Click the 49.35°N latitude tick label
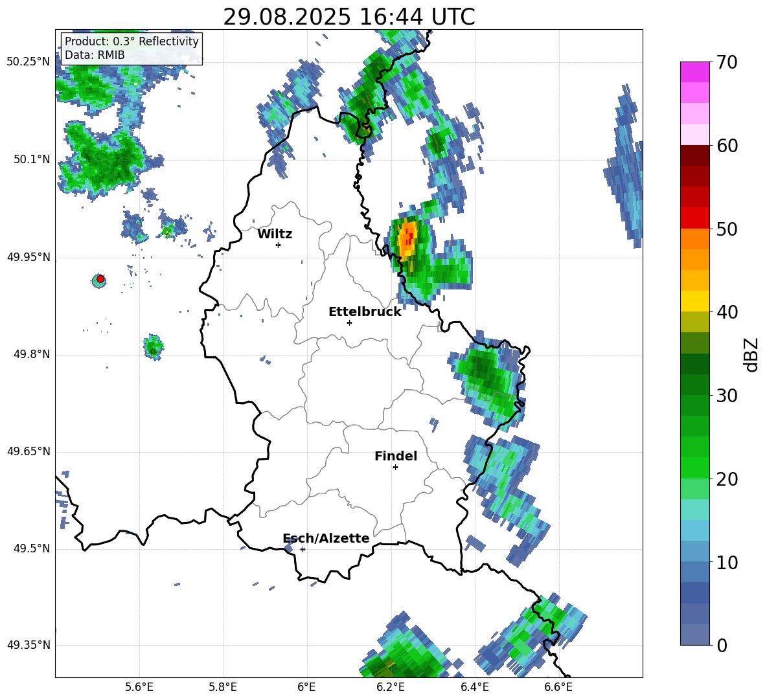The width and height of the screenshot is (767, 700). click(x=29, y=645)
